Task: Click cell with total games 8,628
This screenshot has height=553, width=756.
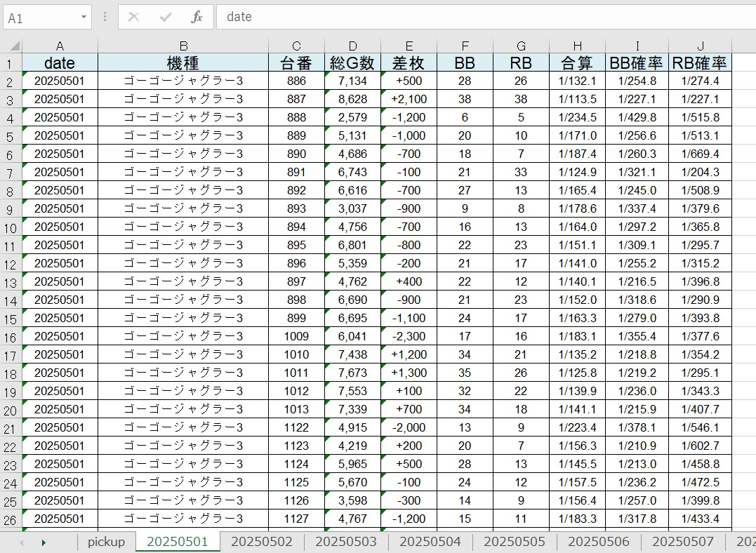Action: click(353, 100)
